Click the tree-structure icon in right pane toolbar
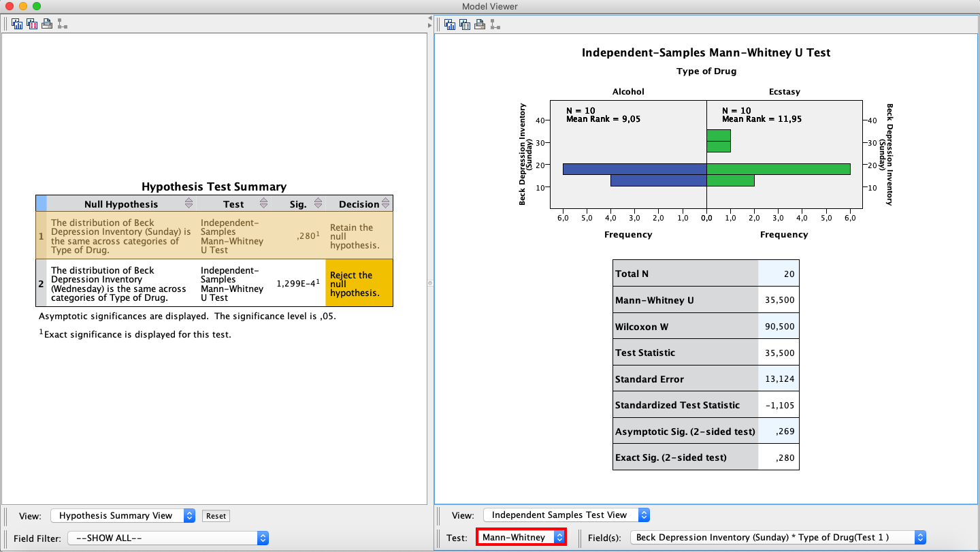Viewport: 980px width, 552px height. point(495,25)
